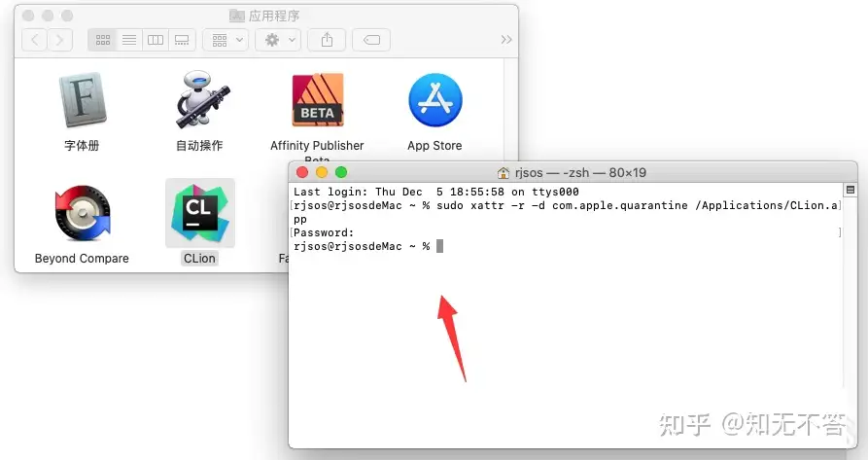Click the Terminal split pane icon
Screen dimensions: 868x460
[851, 190]
